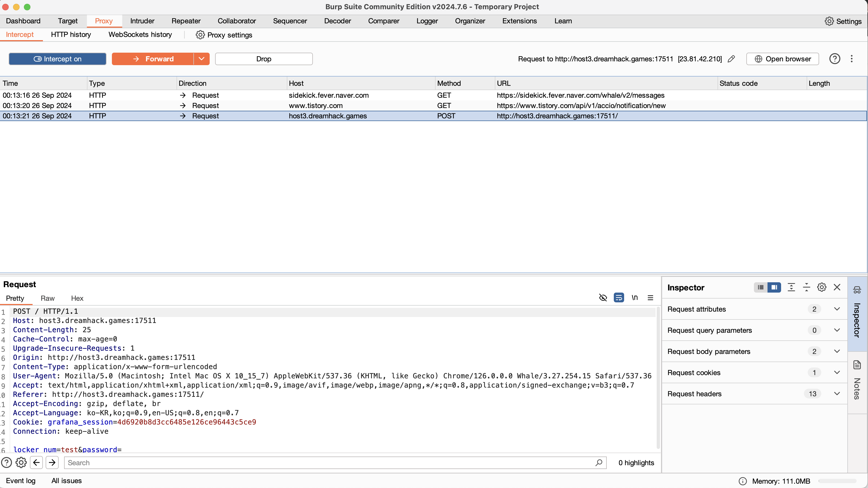Edit the request target with pencil icon

(731, 59)
